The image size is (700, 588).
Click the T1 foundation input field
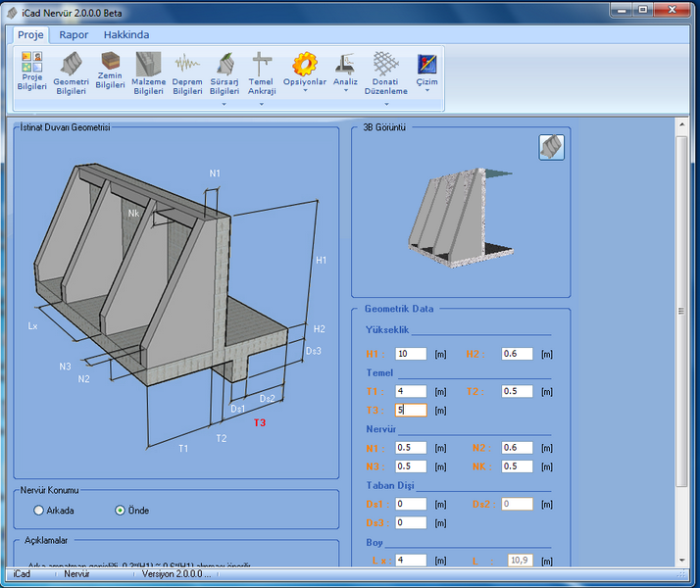coord(411,391)
